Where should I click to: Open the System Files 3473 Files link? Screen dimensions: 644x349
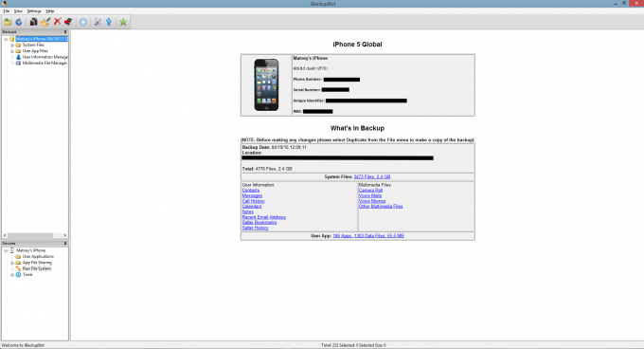[x=371, y=176]
